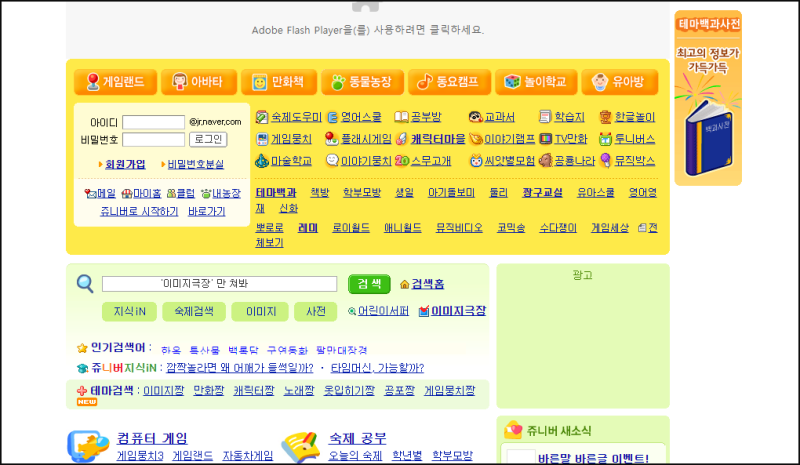
Task: Open the 비밀번호분실 link
Action: tap(195, 164)
